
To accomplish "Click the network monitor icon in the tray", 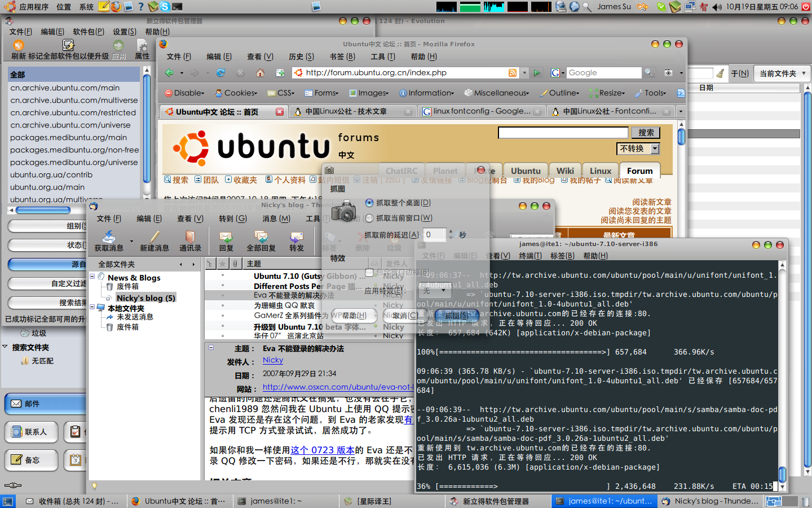I will pyautogui.click(x=690, y=7).
